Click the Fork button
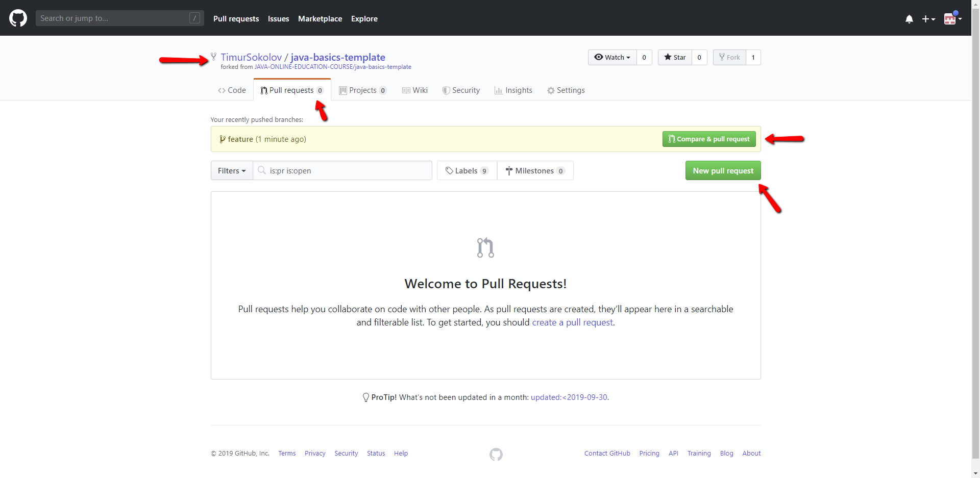Viewport: 980px width, 478px height. 729,58
